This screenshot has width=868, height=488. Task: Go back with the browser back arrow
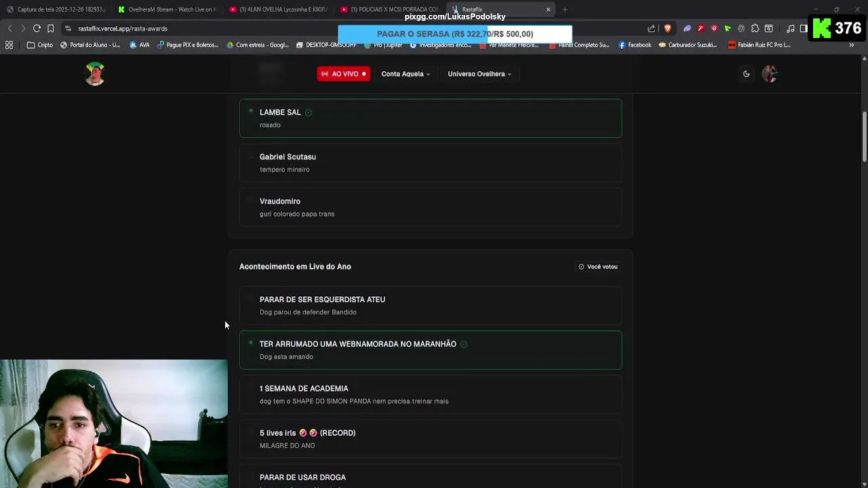click(9, 28)
